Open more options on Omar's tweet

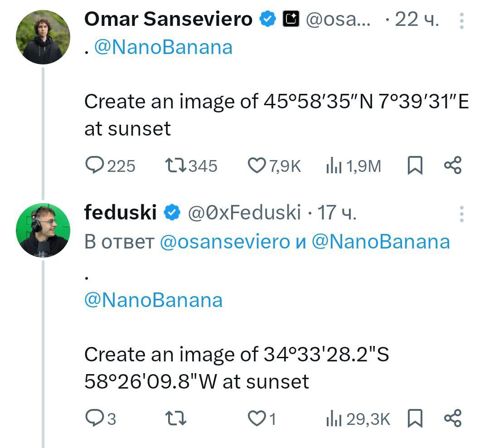click(461, 20)
